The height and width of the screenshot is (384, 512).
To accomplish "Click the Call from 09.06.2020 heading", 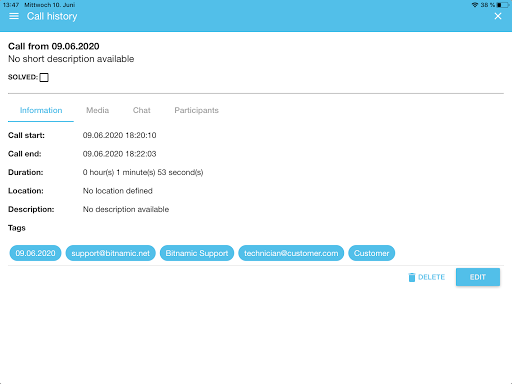I will click(x=54, y=46).
